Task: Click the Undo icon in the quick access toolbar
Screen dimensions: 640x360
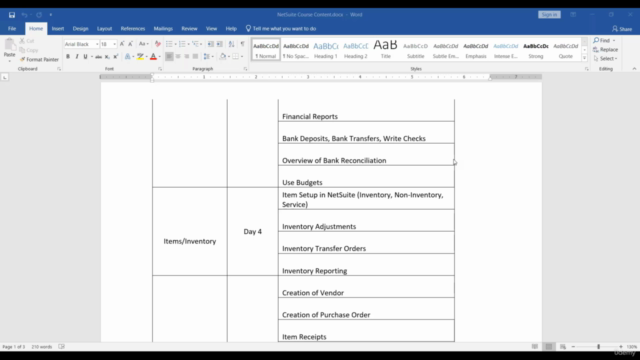Action: 24,15
